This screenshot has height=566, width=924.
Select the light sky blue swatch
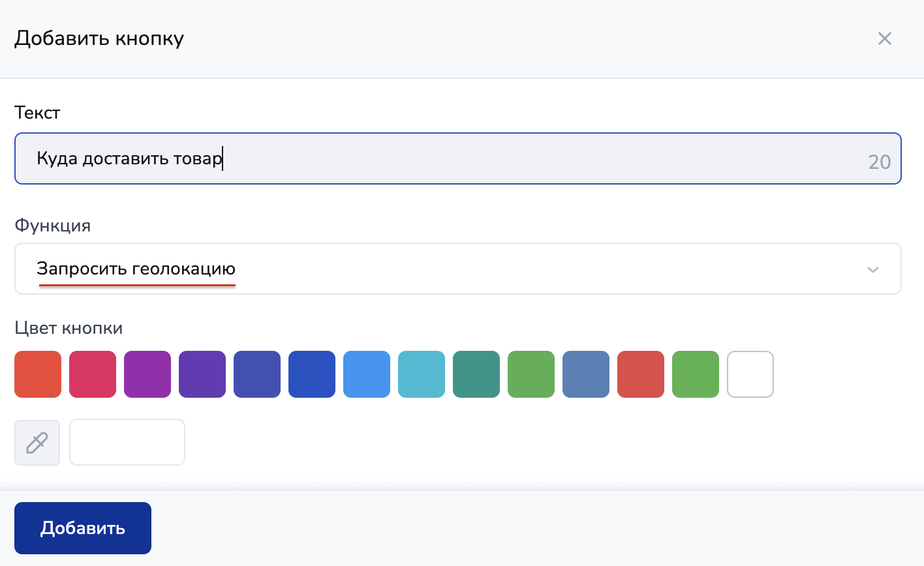pos(367,374)
